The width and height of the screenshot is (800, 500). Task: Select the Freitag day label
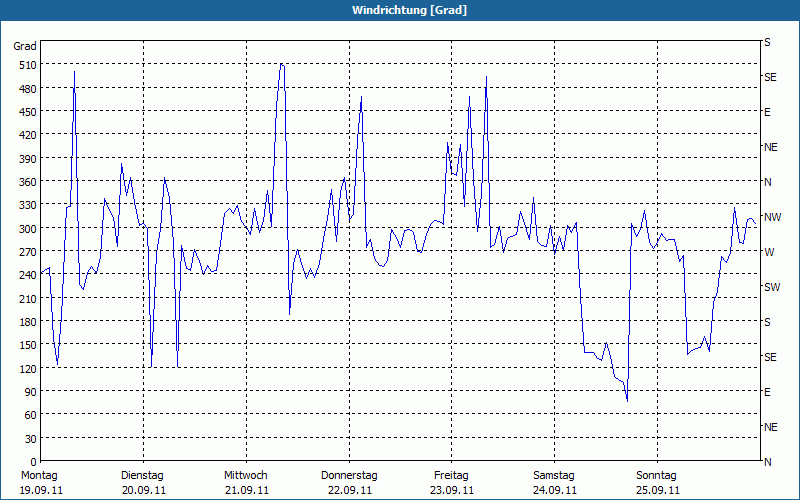coord(451,476)
